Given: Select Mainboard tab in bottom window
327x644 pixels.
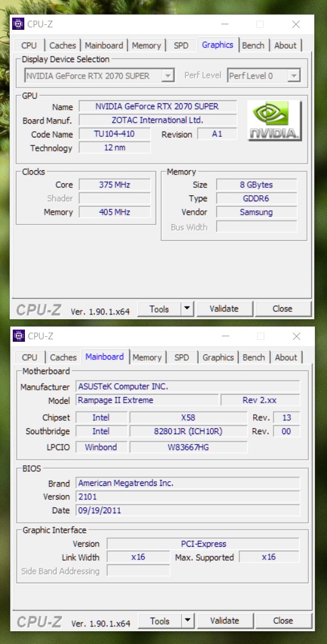Looking at the screenshot, I should tap(105, 356).
